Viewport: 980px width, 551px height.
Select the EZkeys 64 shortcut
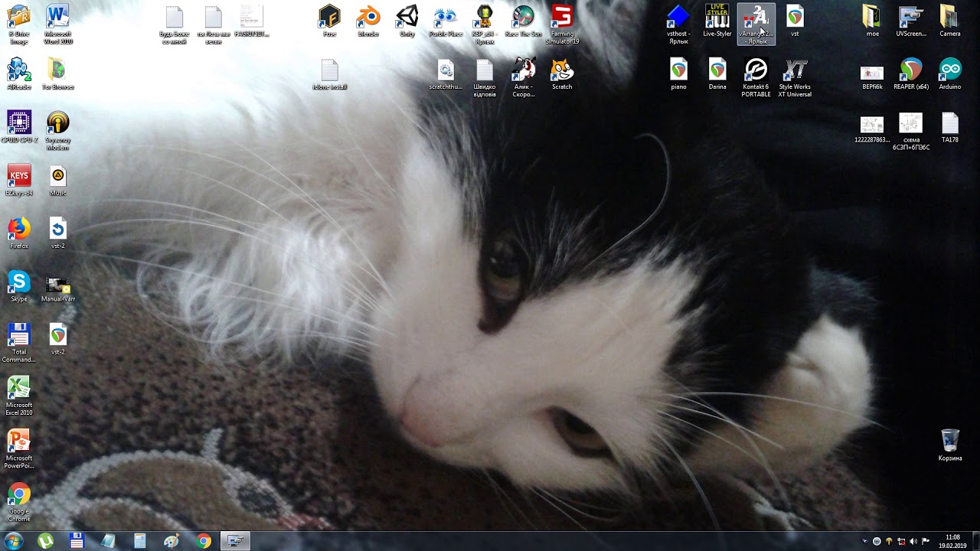pyautogui.click(x=19, y=180)
